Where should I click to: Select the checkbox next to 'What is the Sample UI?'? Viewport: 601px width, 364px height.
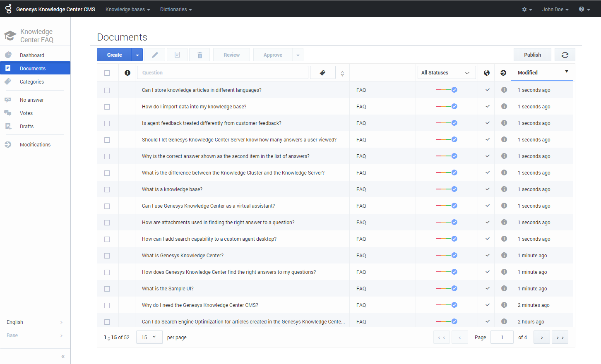(107, 289)
